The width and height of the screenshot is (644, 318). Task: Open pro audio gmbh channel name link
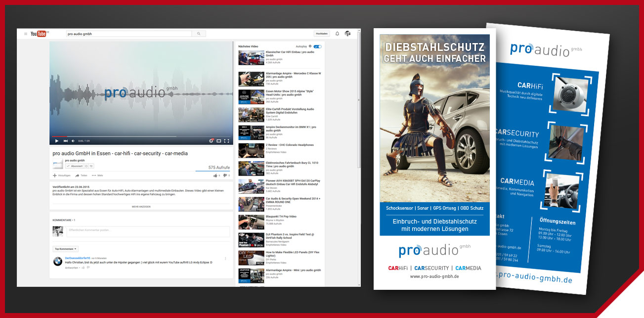pyautogui.click(x=75, y=160)
